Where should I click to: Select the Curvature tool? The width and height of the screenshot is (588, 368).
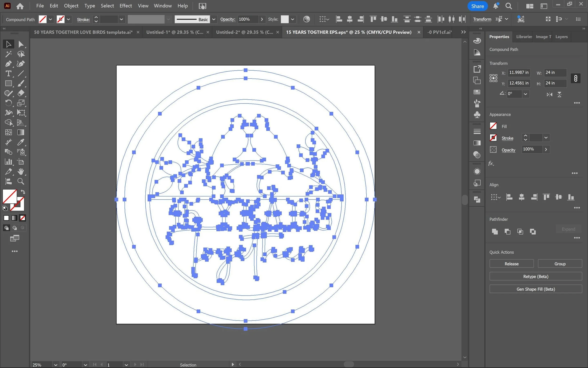point(21,64)
